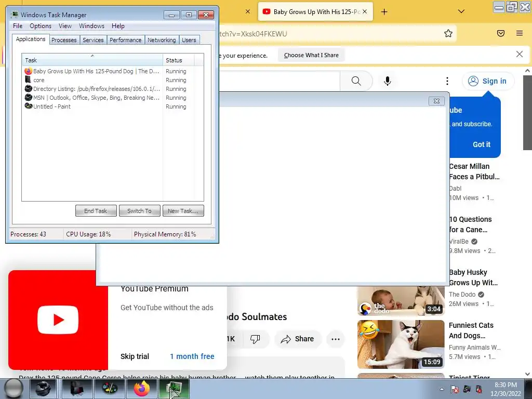
Task: Click the Task Manager icon on the taskbar
Action: [174, 389]
